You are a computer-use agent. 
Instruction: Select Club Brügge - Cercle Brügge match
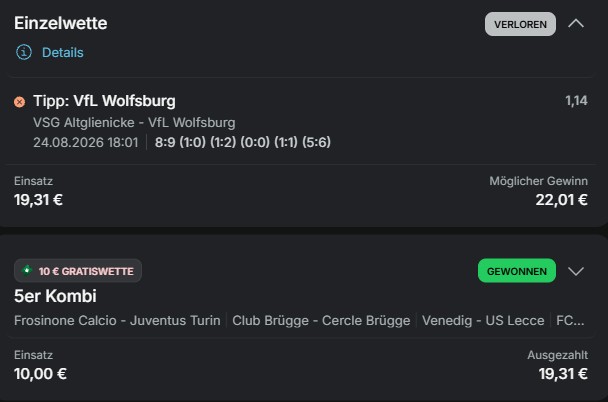pyautogui.click(x=321, y=321)
